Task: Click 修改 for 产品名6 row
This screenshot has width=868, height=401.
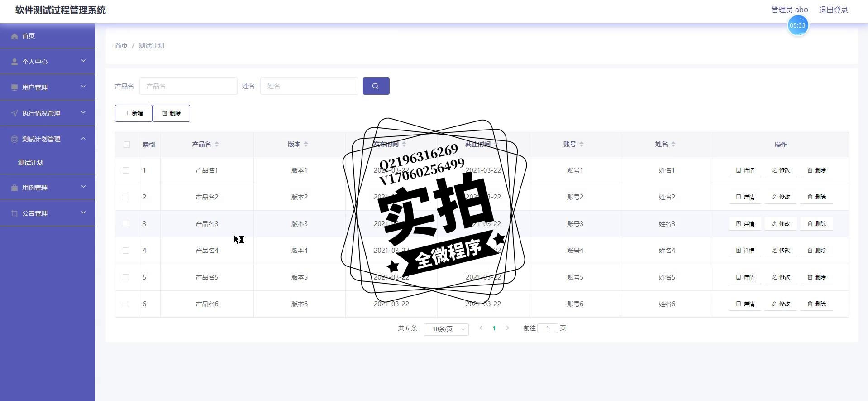Action: coord(781,304)
